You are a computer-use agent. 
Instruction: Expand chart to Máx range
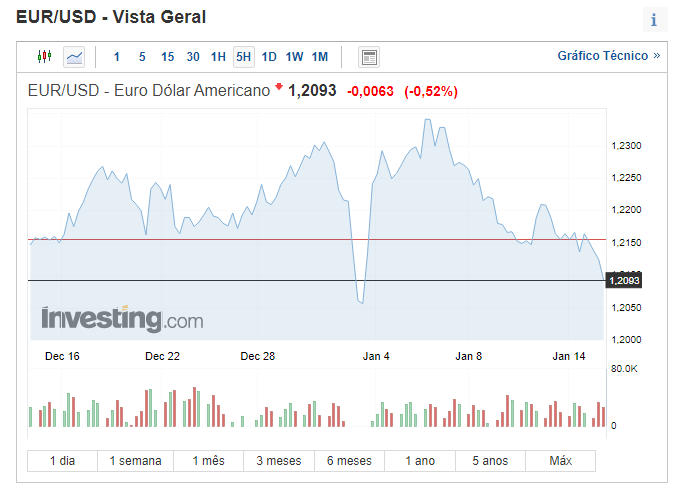tap(560, 461)
